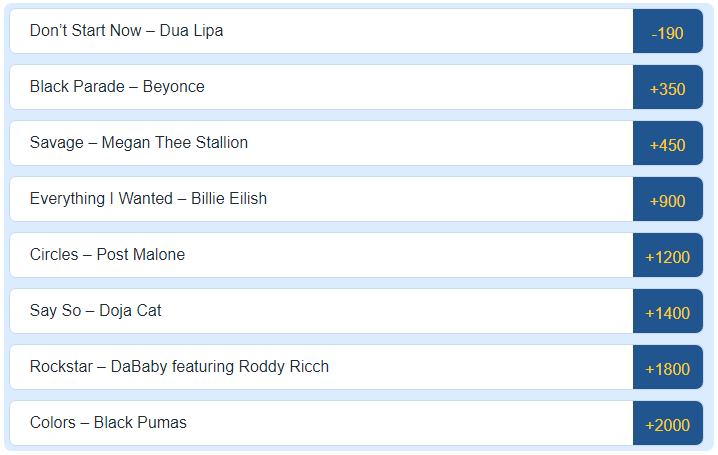This screenshot has width=718, height=455.
Task: Click the +2000 odds for Colors
Action: [667, 425]
